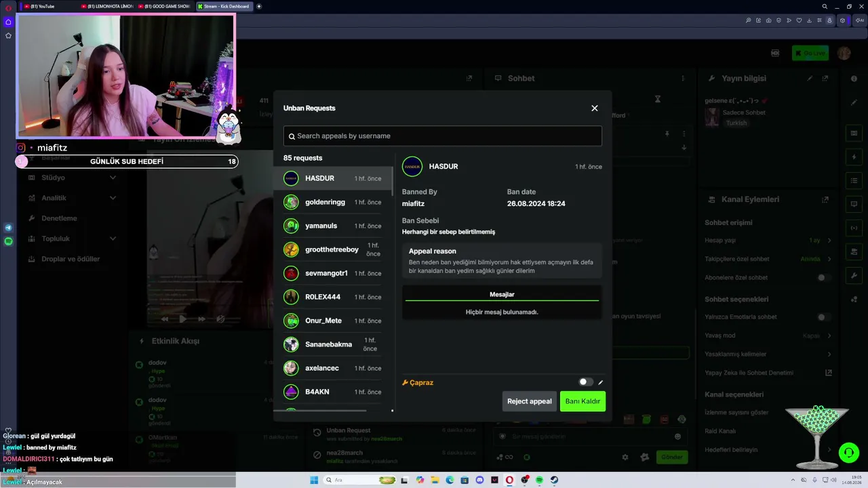Switch to LEMONHOTA LİMON browser tab
The image size is (868, 488).
click(107, 6)
